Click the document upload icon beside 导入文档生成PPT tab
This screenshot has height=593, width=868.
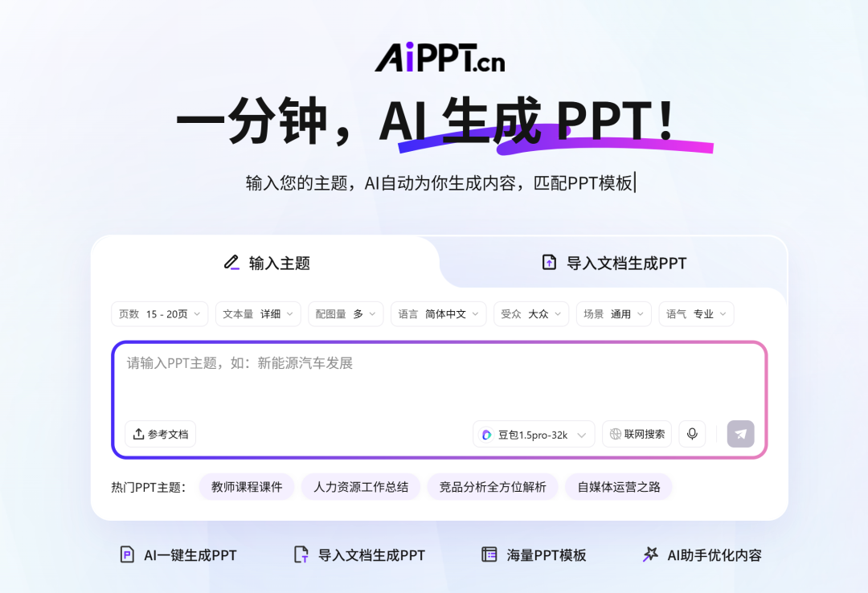pos(549,263)
